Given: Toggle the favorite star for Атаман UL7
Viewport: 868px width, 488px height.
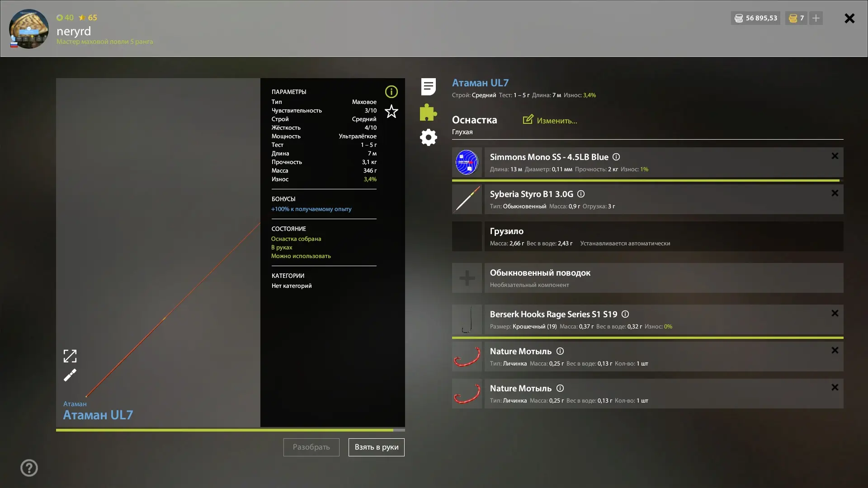Looking at the screenshot, I should (391, 111).
